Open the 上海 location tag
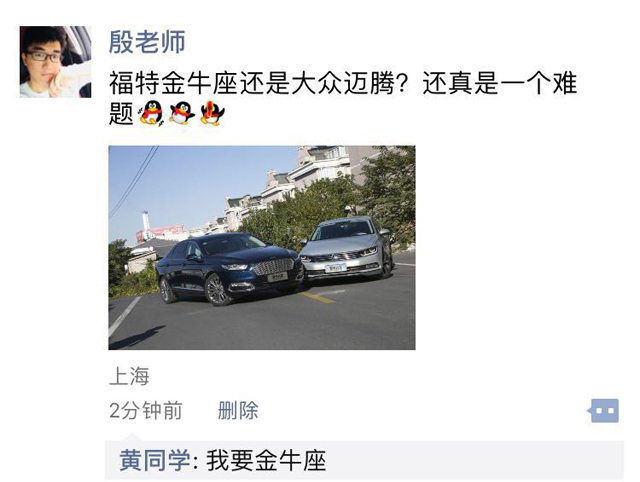 (x=129, y=376)
